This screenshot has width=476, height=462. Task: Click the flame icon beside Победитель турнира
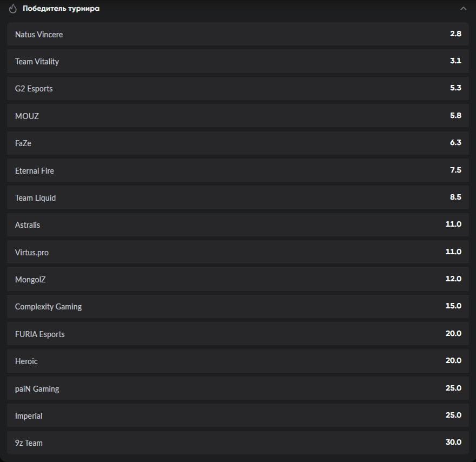(13, 9)
